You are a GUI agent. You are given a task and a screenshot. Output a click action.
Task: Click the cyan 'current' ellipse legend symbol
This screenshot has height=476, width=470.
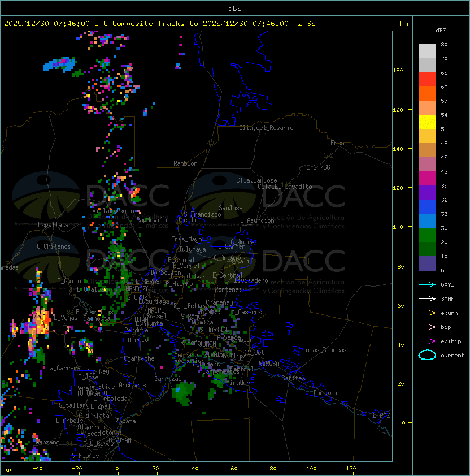(x=427, y=355)
